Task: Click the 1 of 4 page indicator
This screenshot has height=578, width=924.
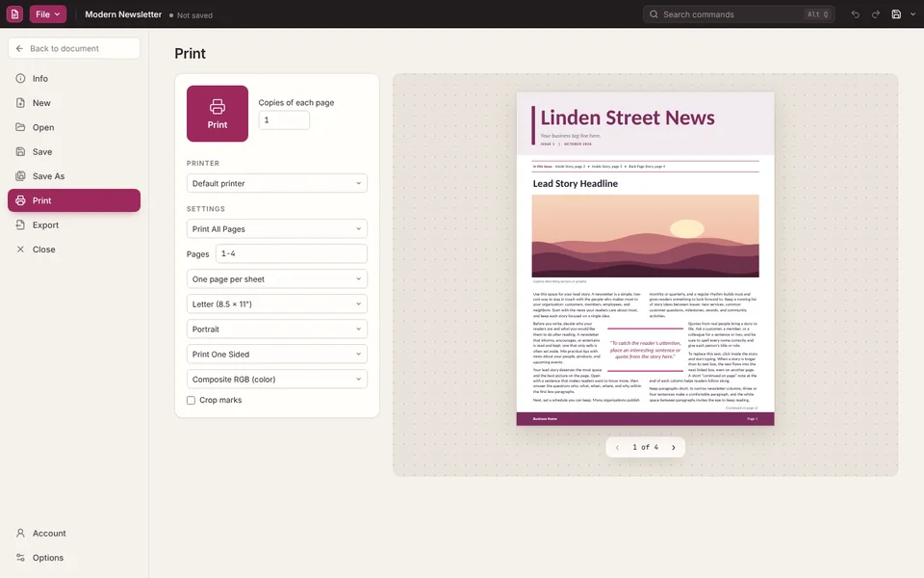Action: click(645, 447)
